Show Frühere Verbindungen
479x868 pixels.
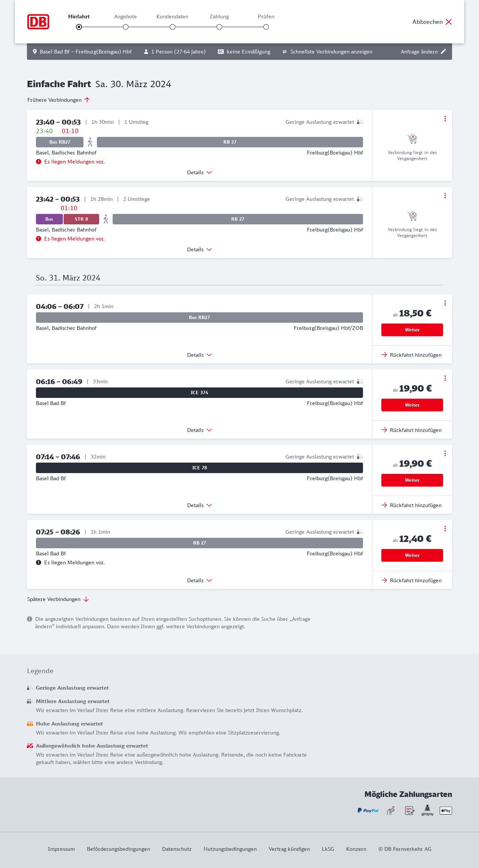[x=59, y=100]
